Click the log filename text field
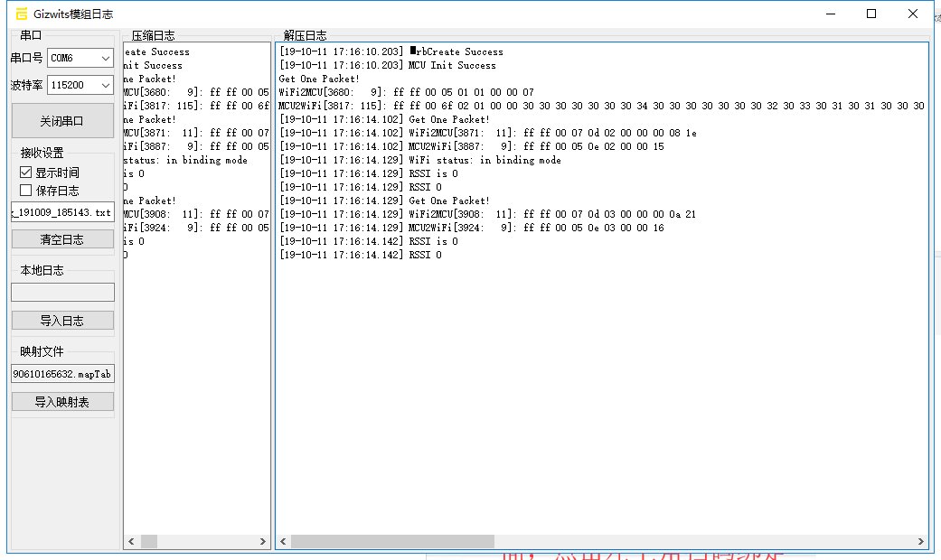Viewport: 941px width, 560px height. coord(62,213)
